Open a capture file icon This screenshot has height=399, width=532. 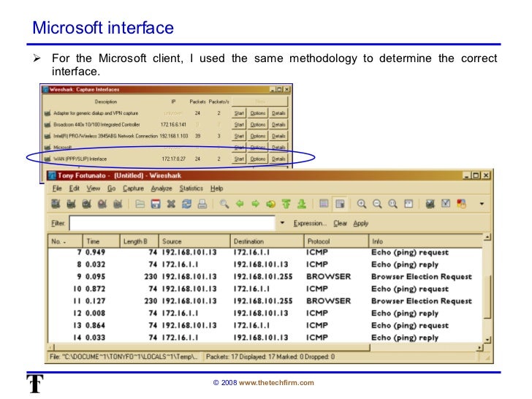(x=140, y=204)
